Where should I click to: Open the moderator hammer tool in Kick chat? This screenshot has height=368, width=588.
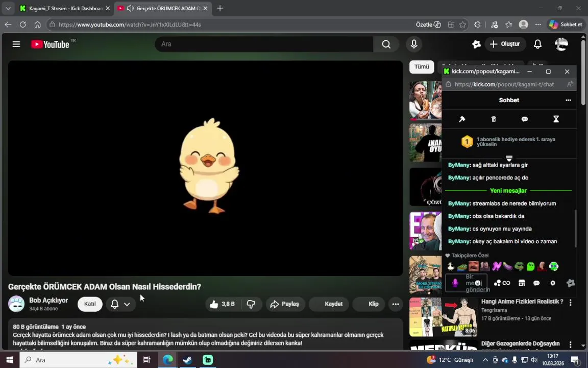point(462,119)
